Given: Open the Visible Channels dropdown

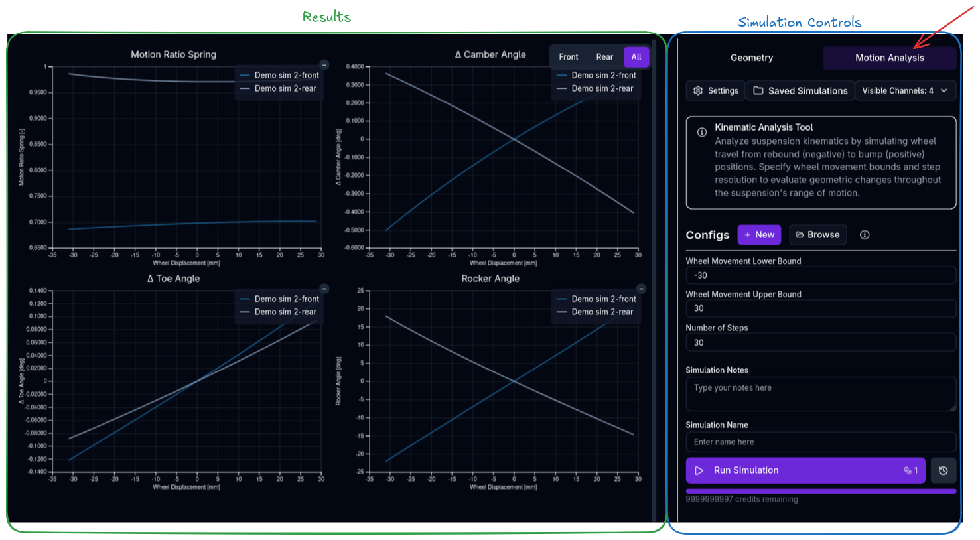Looking at the screenshot, I should 906,91.
